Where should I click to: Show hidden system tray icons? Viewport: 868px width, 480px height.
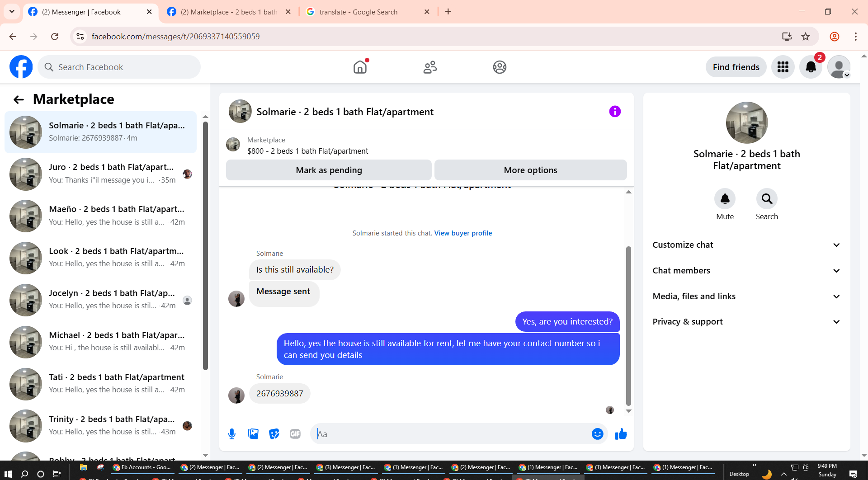[783, 474]
